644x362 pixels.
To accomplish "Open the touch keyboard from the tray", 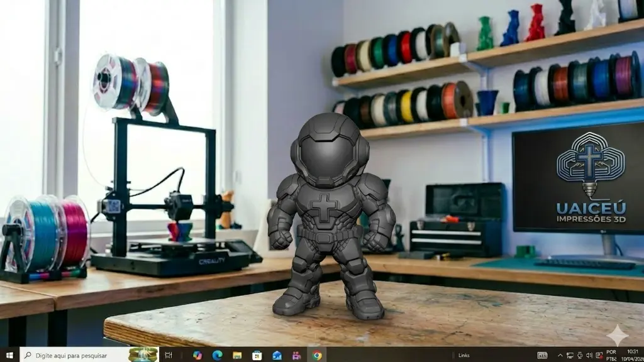I will (x=542, y=356).
